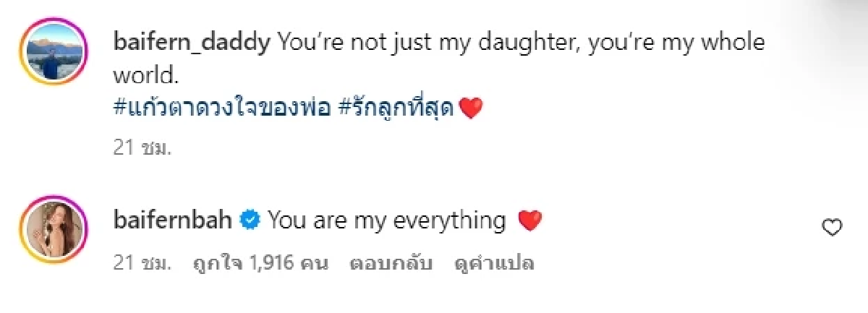Click the 21 ชม. timestamp under baifernbah's comment

click(142, 264)
